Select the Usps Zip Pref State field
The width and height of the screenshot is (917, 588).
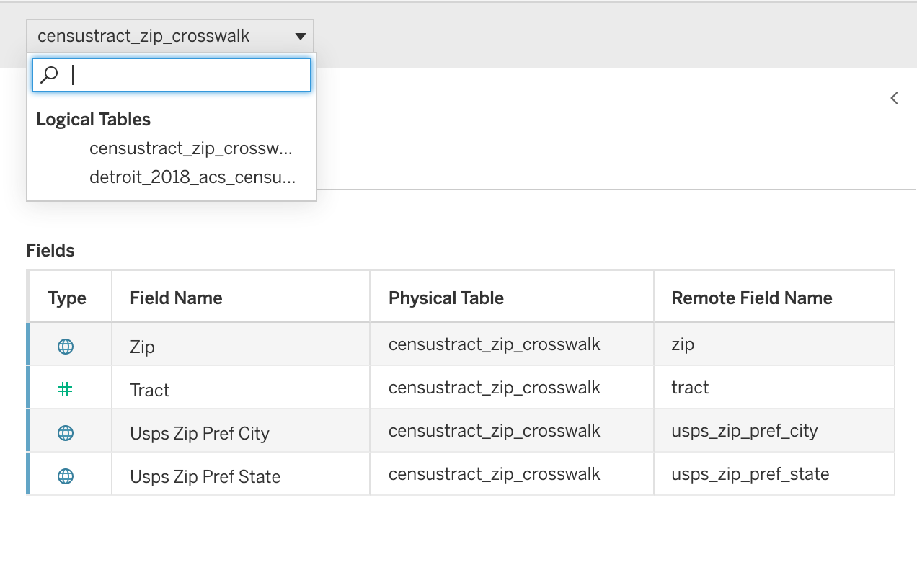205,477
